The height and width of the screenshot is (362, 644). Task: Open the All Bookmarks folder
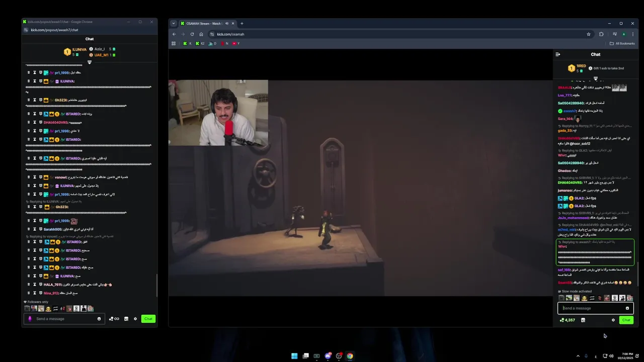622,44
